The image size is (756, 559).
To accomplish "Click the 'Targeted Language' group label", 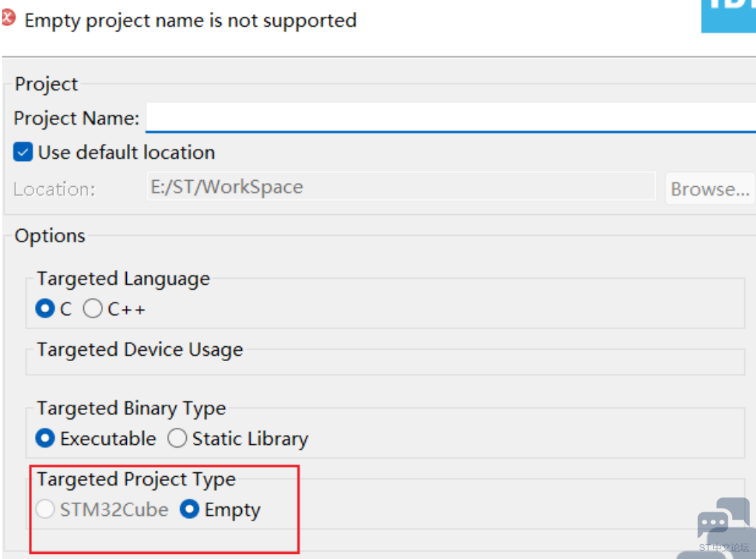I will [123, 279].
